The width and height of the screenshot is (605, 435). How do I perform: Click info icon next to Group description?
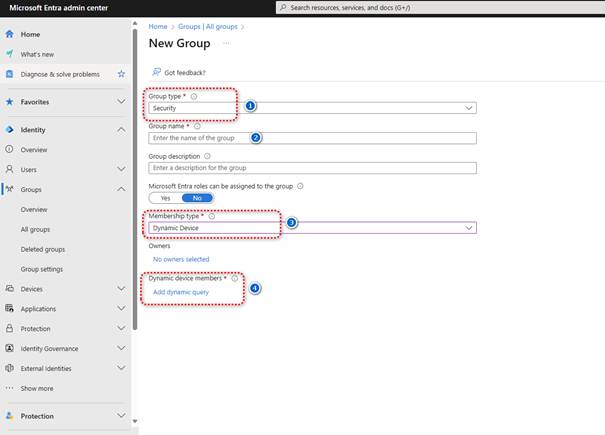207,156
